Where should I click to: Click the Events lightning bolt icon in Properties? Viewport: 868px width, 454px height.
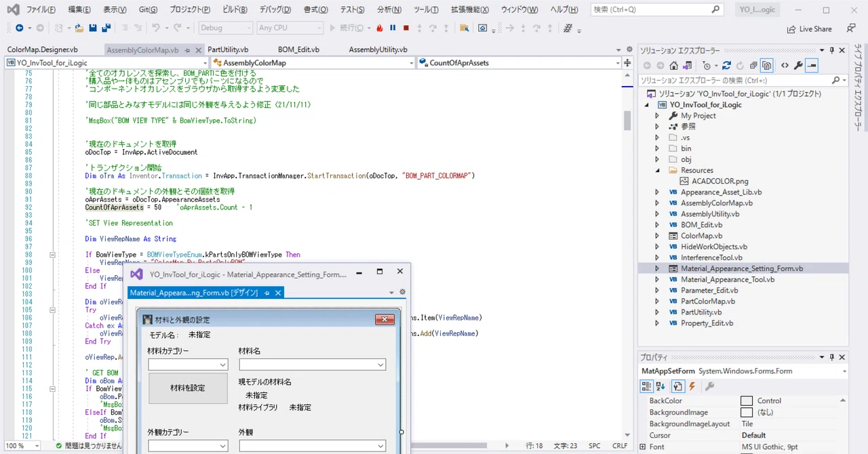(x=692, y=386)
